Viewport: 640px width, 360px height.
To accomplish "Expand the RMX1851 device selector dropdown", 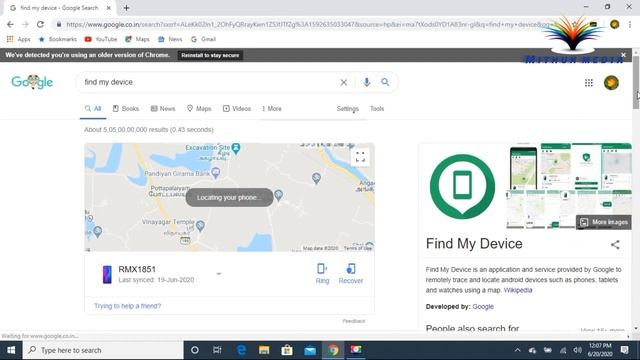I will tap(219, 274).
